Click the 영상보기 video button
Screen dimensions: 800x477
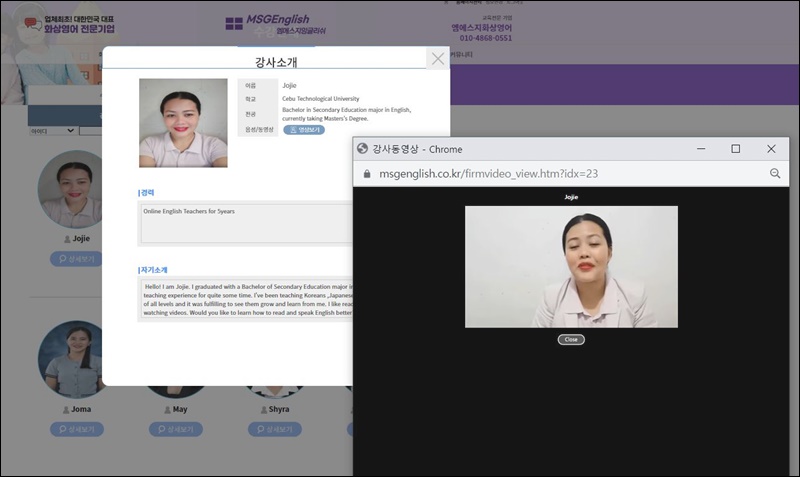click(x=304, y=130)
